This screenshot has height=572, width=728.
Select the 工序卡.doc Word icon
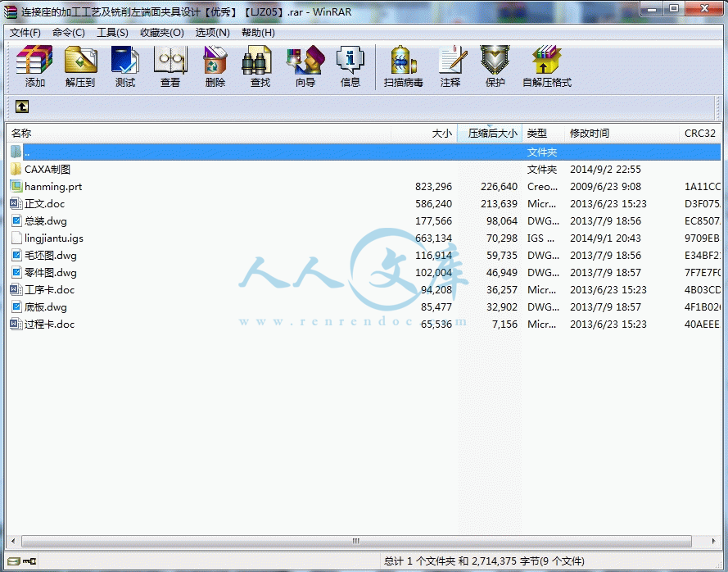(16, 289)
